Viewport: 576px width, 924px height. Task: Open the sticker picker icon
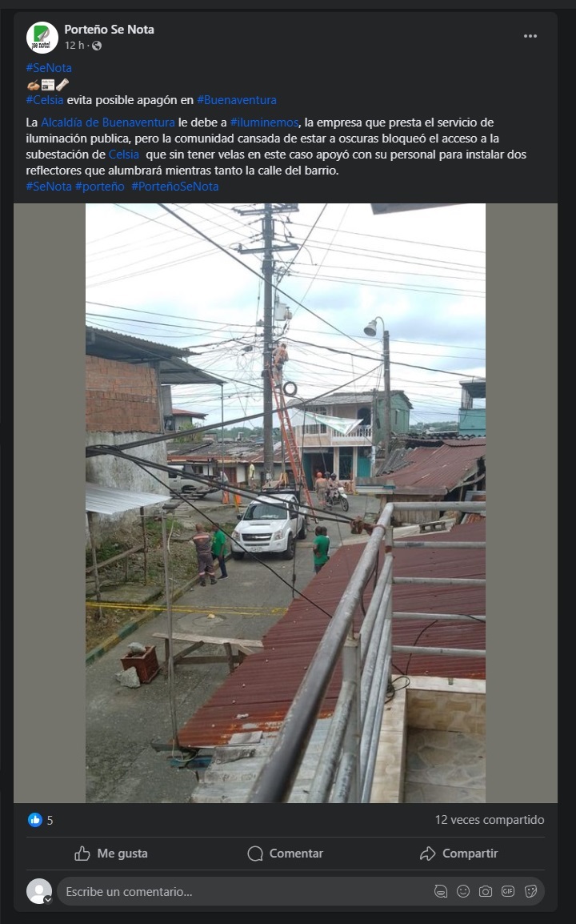[x=530, y=891]
